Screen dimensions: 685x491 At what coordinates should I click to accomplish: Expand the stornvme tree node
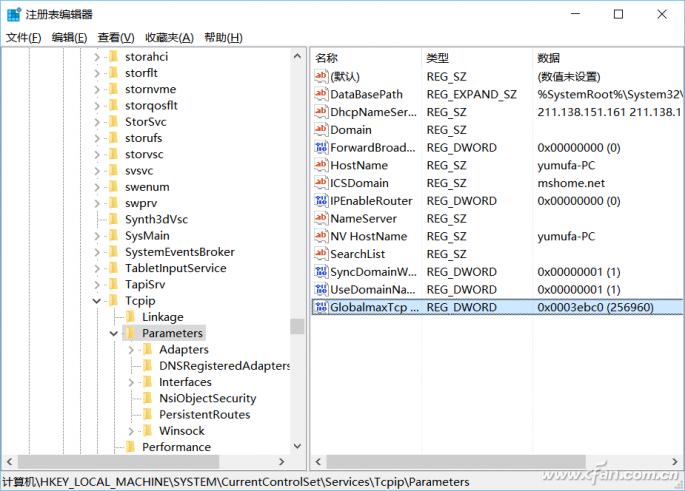pyautogui.click(x=97, y=89)
